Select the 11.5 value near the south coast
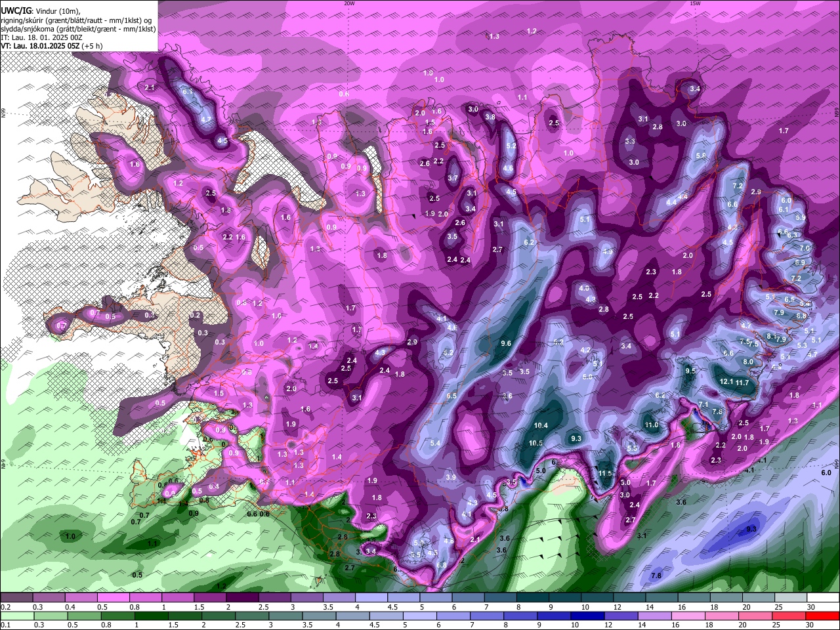This screenshot has height=630, width=840. tap(605, 473)
